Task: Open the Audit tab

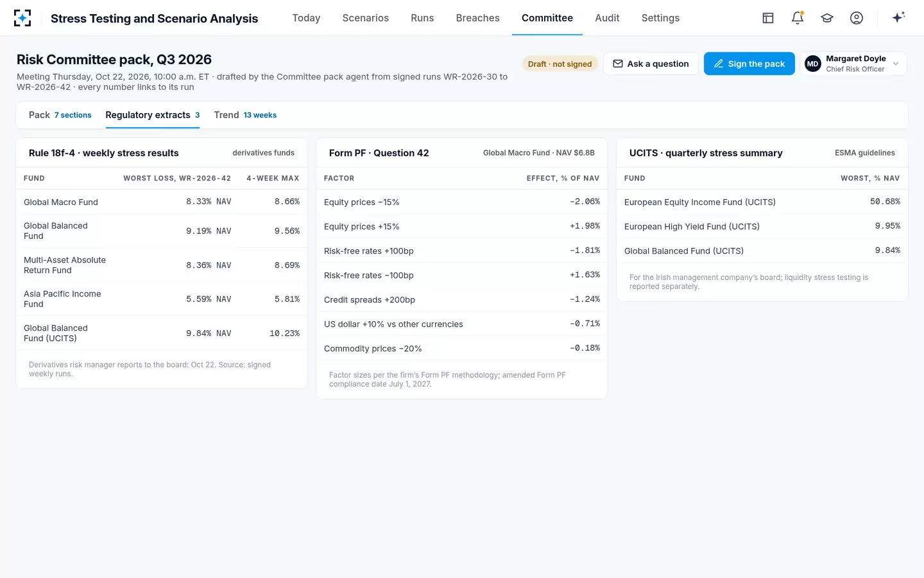Action: (x=607, y=18)
